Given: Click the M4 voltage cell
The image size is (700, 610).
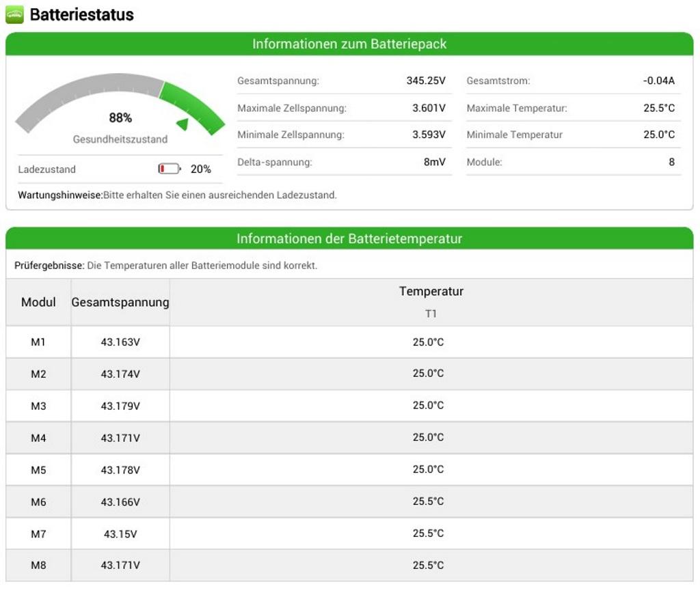Looking at the screenshot, I should (x=120, y=438).
